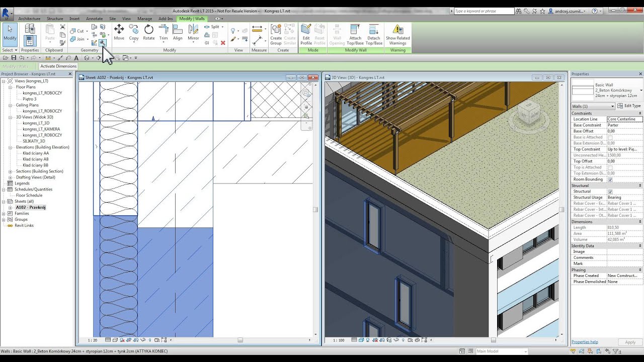This screenshot has width=644, height=362.
Task: Click Detach Top/Base tool
Action: point(374,34)
